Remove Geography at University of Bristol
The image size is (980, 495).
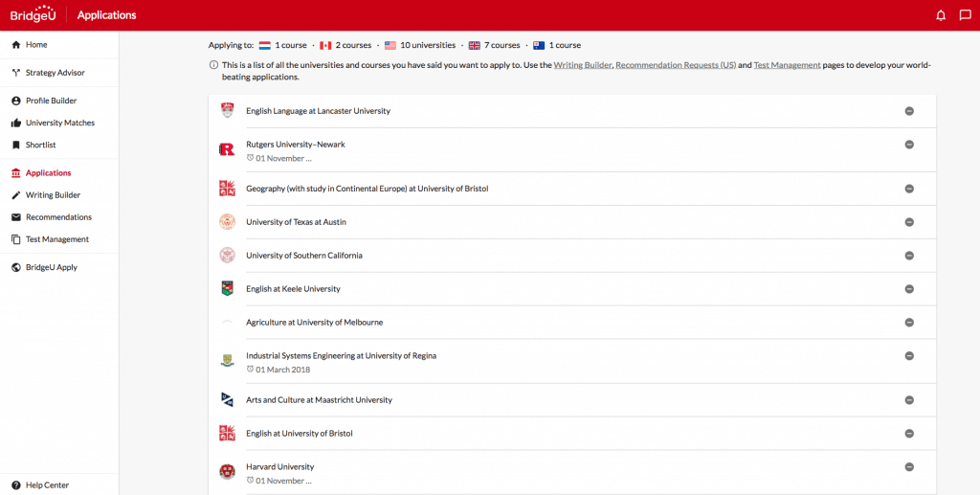[x=909, y=189]
